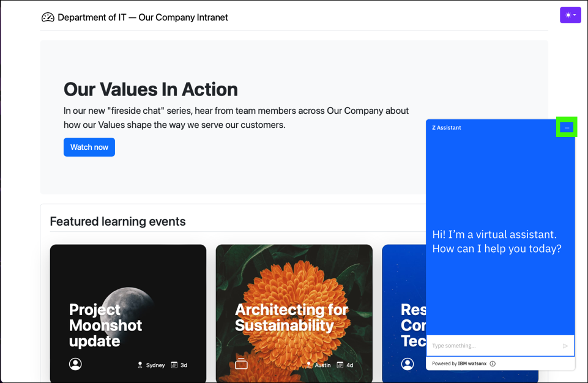Viewport: 588px width, 383px height.
Task: Click the calendar icon next to 4d
Action: click(340, 365)
